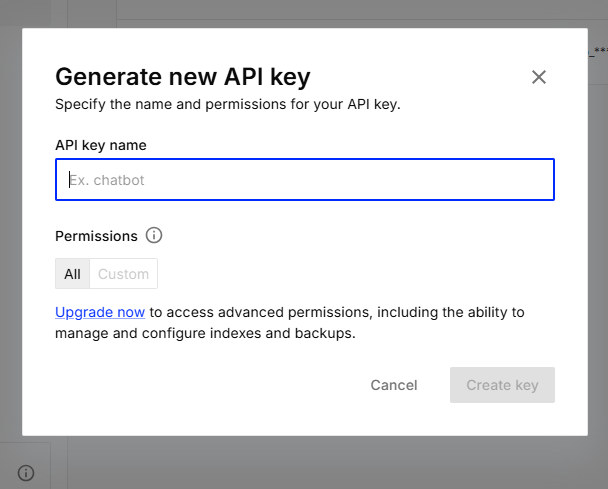The width and height of the screenshot is (608, 489).
Task: Click the dimmed page area above the dialog
Action: click(300, 12)
